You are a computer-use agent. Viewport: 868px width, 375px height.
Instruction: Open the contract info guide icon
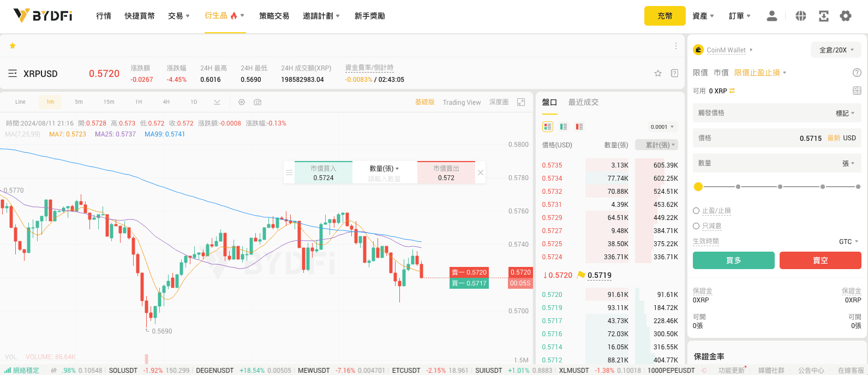pyautogui.click(x=674, y=73)
